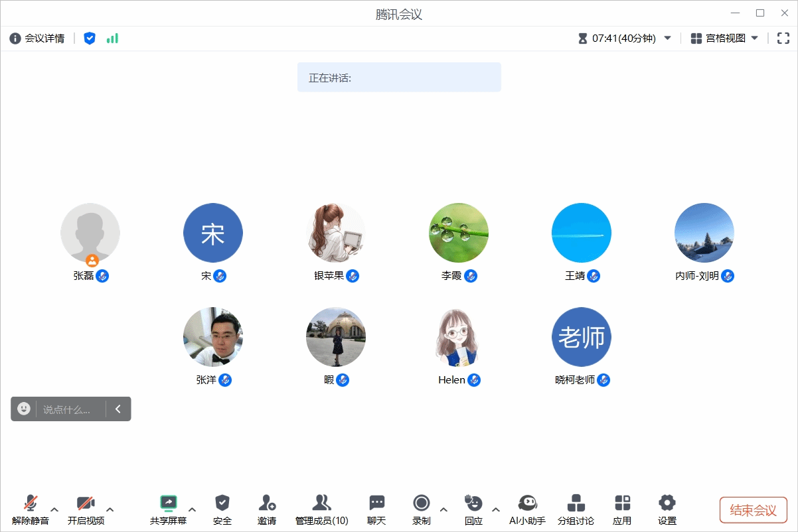This screenshot has height=532, width=798.
Task: Expand share screen options arrow
Action: [192, 509]
